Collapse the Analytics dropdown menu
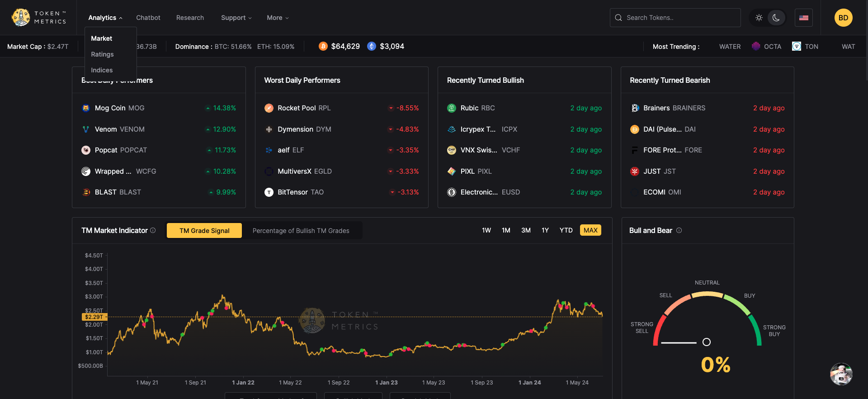 click(105, 18)
